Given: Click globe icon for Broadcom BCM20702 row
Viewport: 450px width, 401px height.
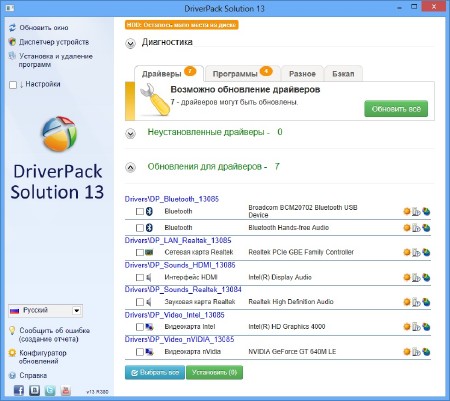Looking at the screenshot, I should click(426, 211).
